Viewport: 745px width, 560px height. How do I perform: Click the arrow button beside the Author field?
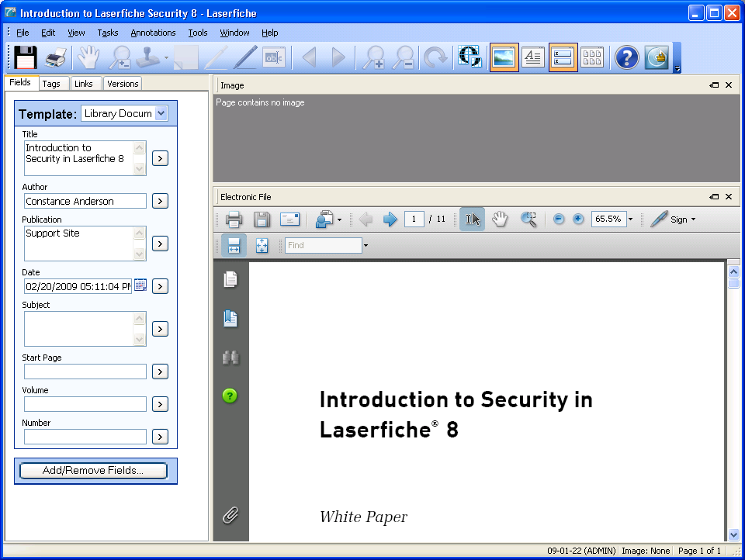[x=160, y=201]
